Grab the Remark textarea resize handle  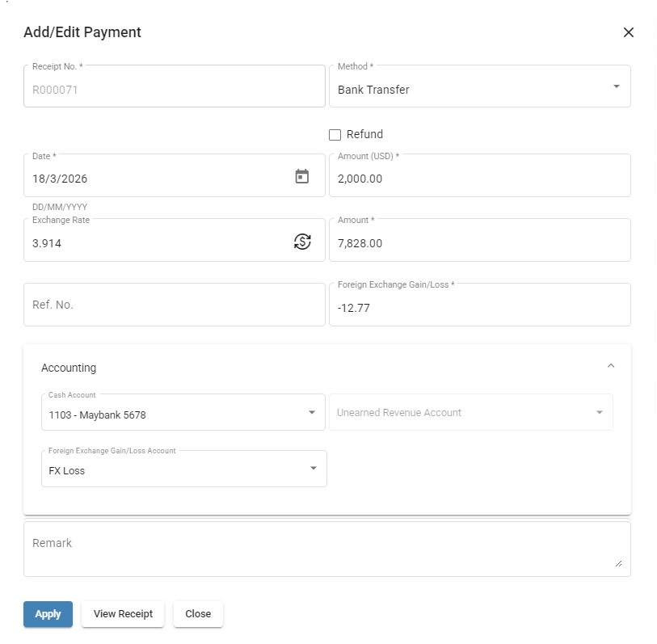(618, 563)
